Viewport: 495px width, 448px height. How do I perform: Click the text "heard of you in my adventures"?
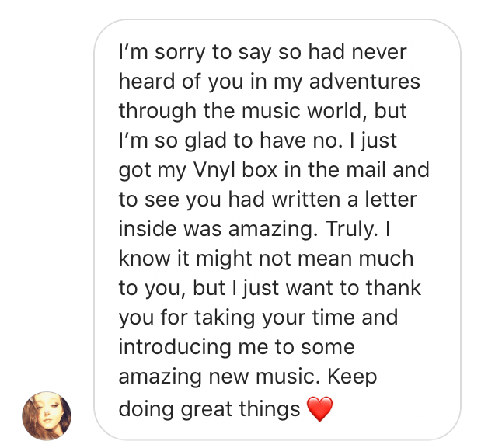(x=269, y=82)
